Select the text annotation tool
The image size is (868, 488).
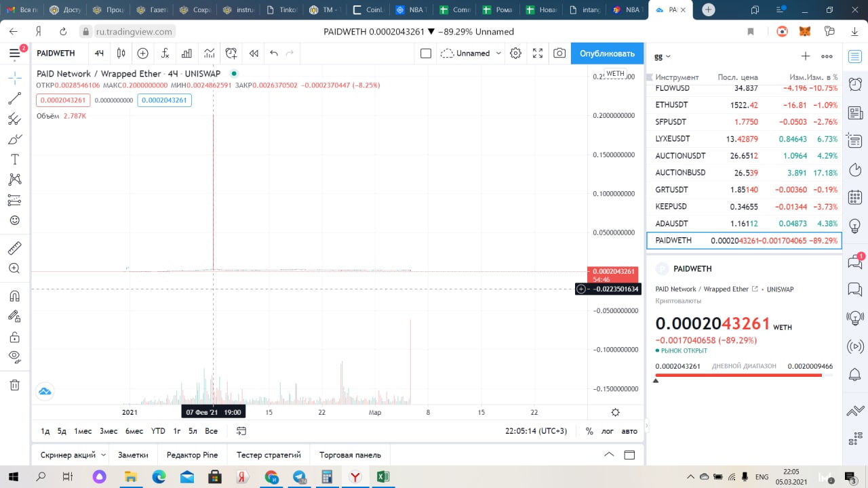coord(14,159)
